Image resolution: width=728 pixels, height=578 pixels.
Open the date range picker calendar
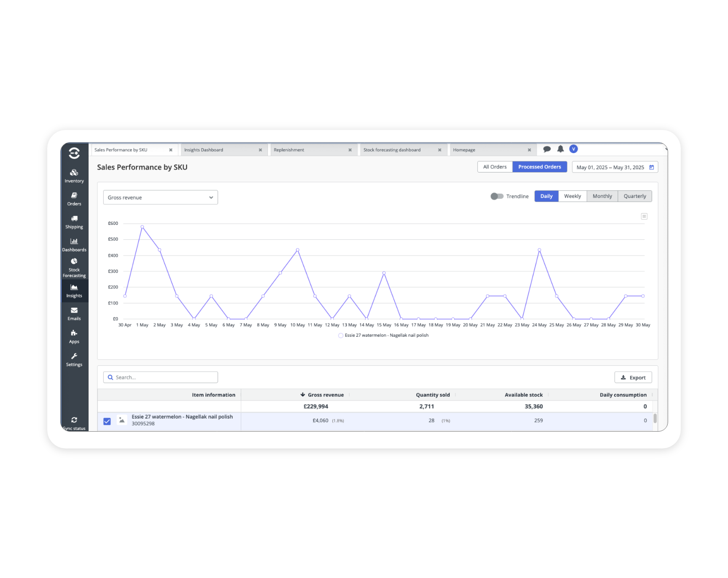(x=650, y=167)
